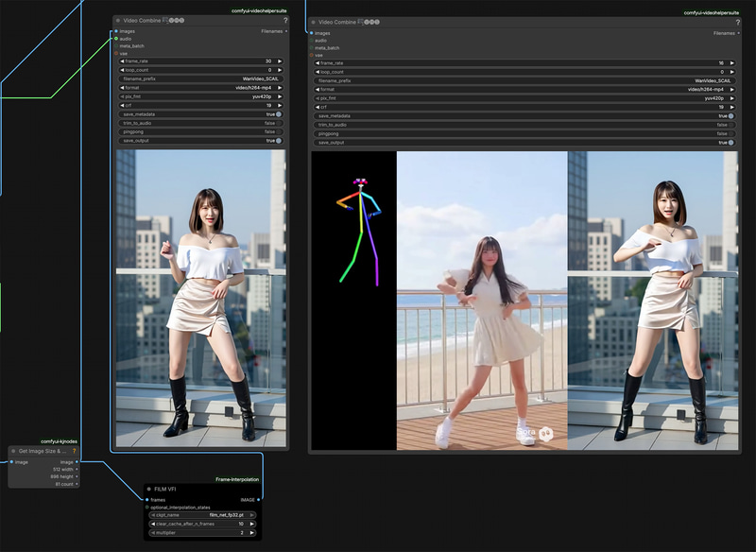
Task: Increase crf with right arrow on 30-fps node
Action: [x=280, y=105]
